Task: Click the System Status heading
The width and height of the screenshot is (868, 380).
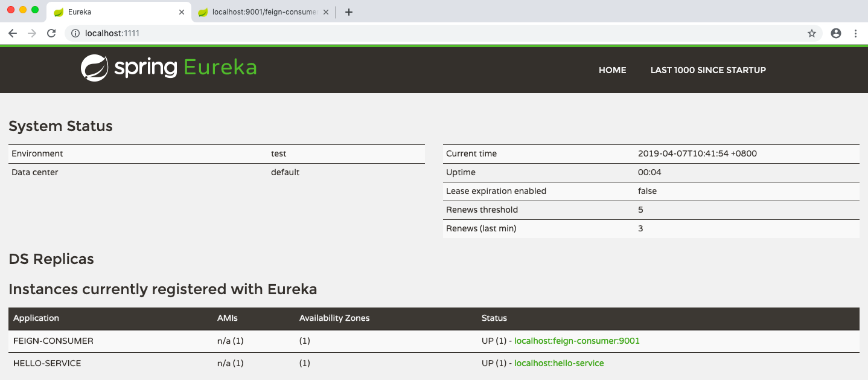Action: pos(60,126)
